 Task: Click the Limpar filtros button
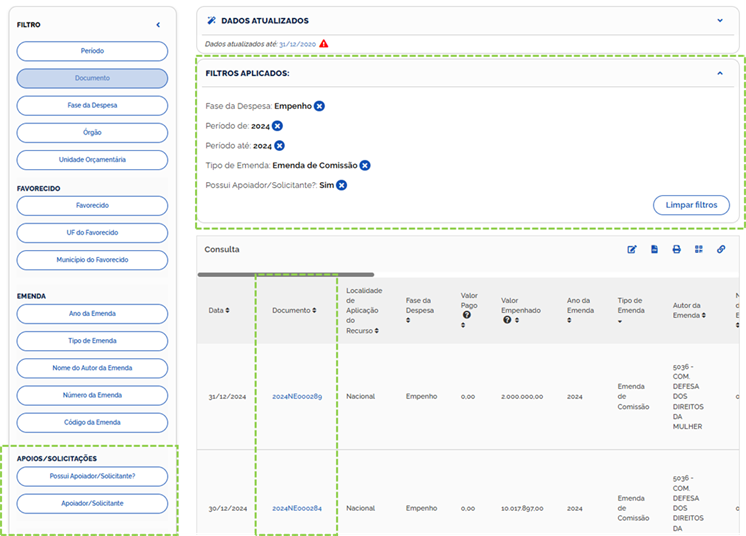coord(691,205)
